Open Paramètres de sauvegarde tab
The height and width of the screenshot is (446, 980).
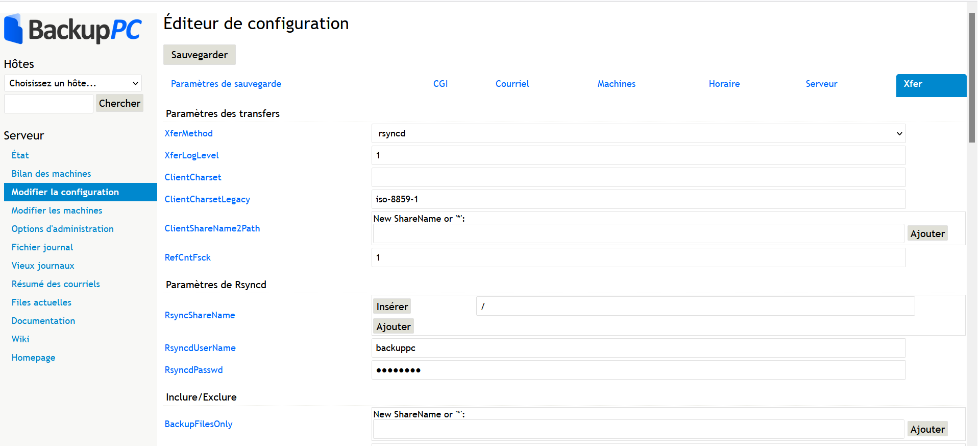[226, 84]
